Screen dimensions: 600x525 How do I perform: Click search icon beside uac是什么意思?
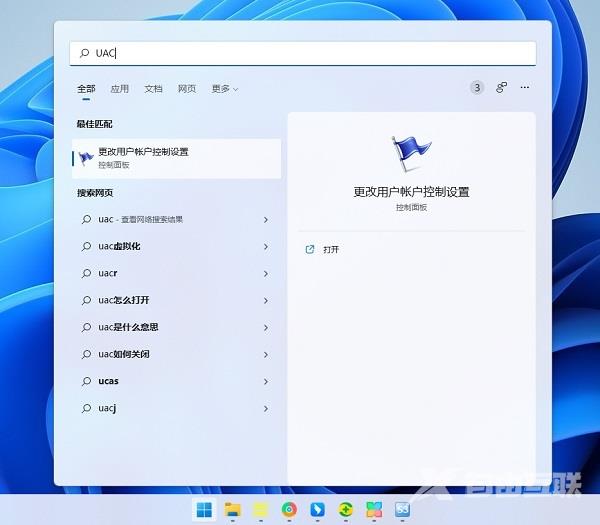(x=86, y=327)
